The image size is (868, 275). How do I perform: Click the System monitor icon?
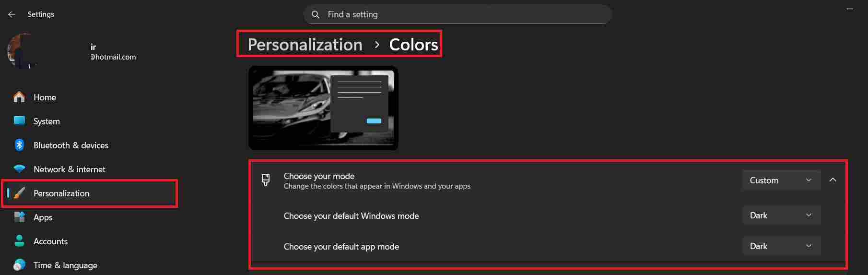click(x=19, y=121)
